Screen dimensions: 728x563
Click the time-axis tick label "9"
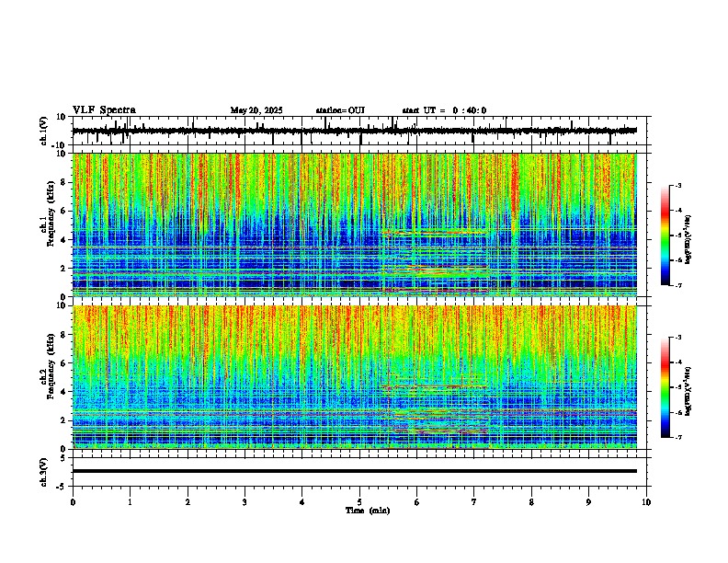(588, 502)
